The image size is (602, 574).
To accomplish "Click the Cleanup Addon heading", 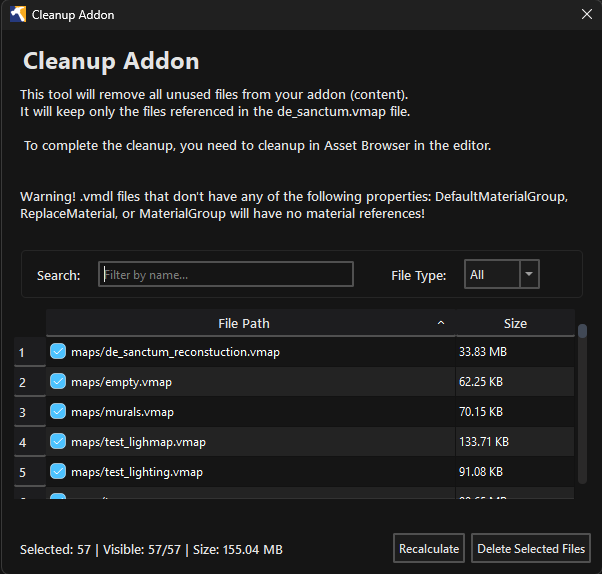I will tap(111, 61).
